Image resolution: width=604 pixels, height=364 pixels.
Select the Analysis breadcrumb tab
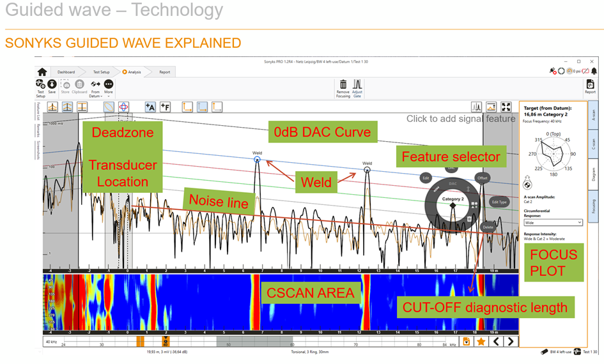pyautogui.click(x=132, y=72)
